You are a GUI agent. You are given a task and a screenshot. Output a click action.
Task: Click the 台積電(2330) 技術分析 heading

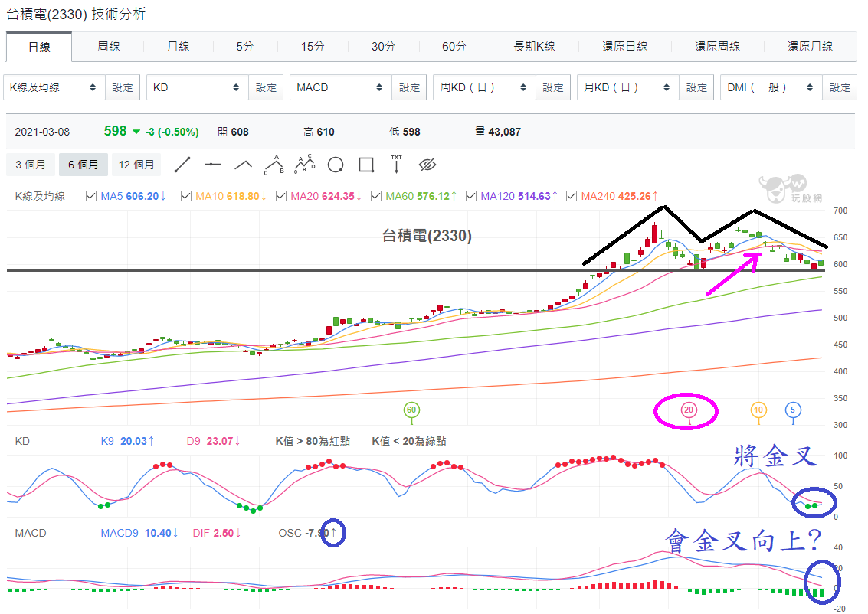(x=76, y=14)
